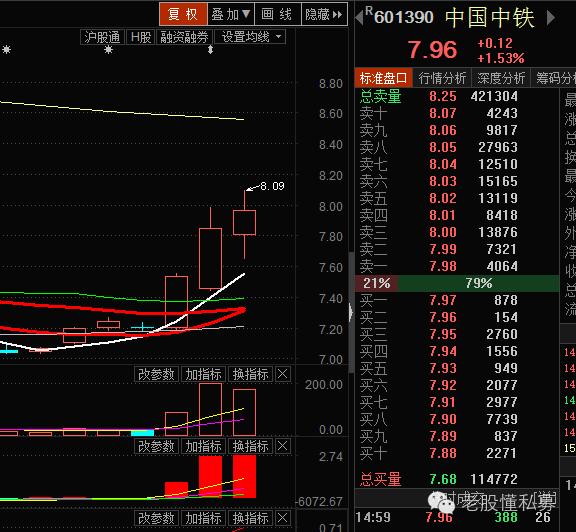Switch to the 标准盘口 tab

click(x=384, y=78)
